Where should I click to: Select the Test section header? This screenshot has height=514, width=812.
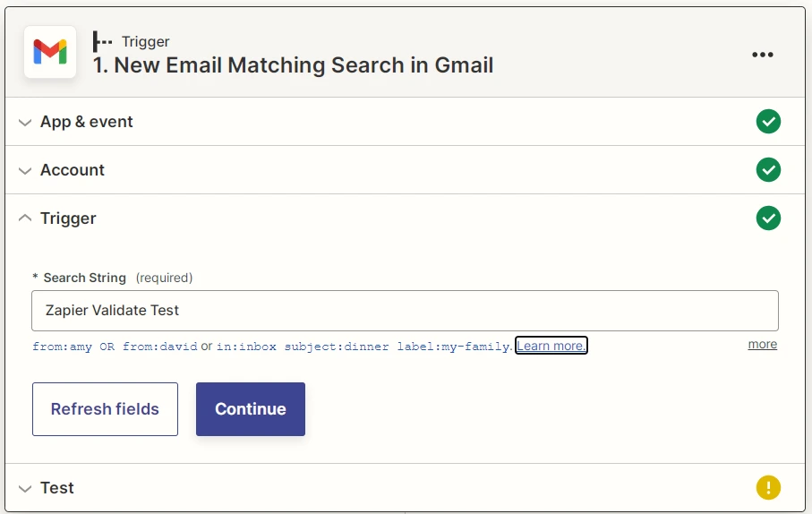57,488
